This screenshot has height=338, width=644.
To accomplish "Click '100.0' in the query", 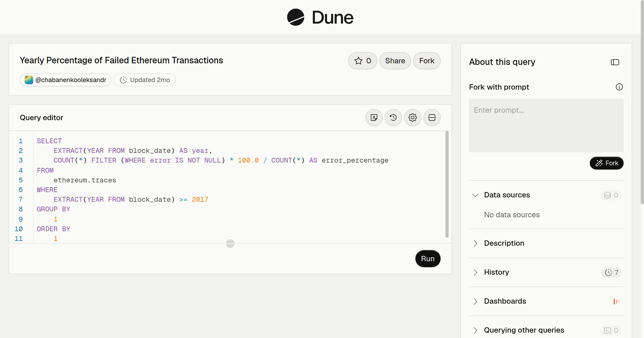I will tap(248, 160).
